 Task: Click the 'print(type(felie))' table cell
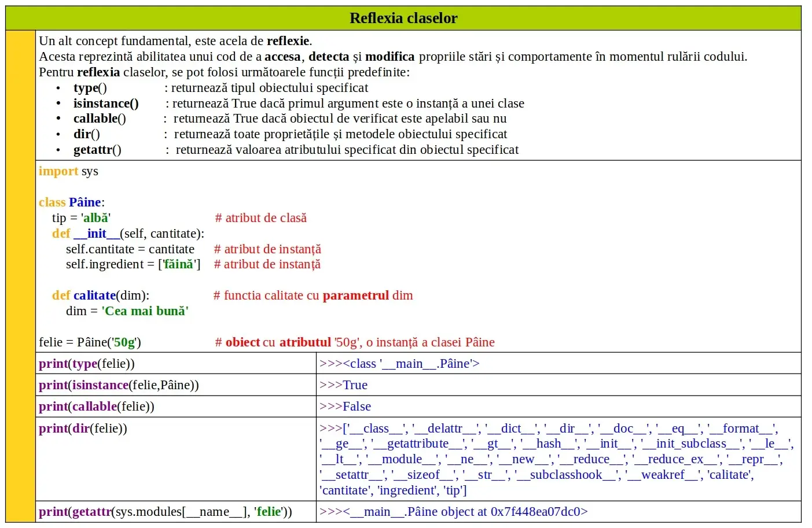point(176,364)
